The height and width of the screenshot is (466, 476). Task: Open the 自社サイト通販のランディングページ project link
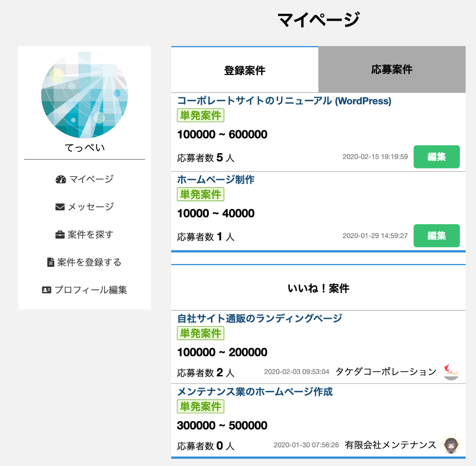click(x=259, y=318)
